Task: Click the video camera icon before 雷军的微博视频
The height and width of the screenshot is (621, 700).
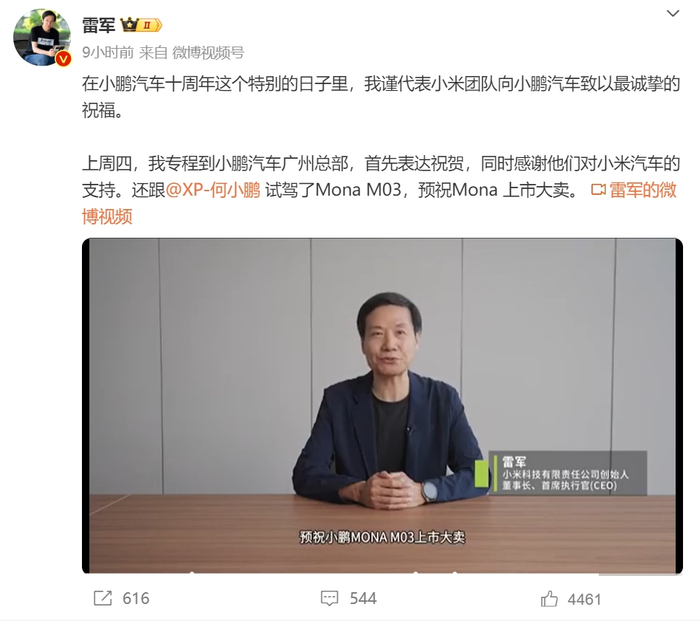Action: click(x=598, y=190)
